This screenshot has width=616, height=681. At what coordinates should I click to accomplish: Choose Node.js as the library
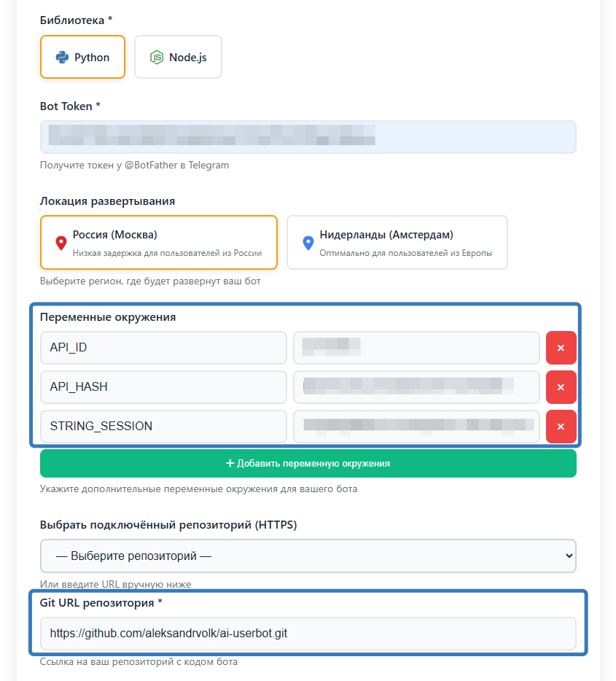(x=178, y=57)
